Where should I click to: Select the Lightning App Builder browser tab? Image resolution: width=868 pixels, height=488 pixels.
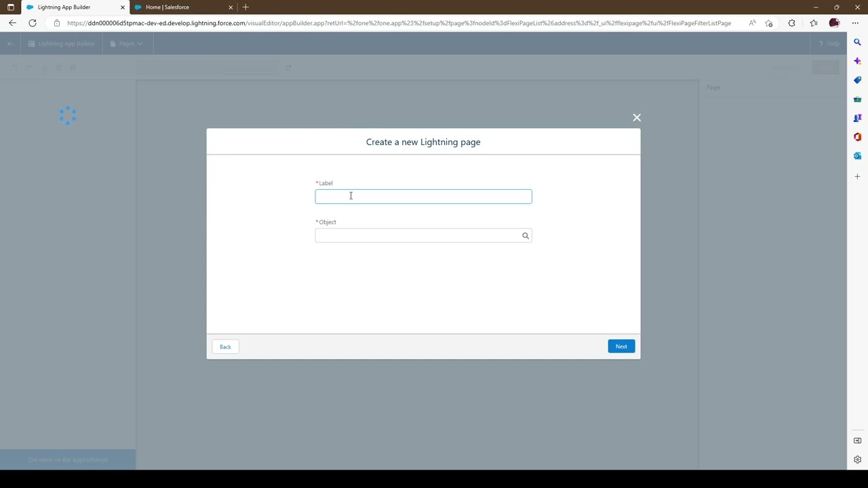point(75,7)
